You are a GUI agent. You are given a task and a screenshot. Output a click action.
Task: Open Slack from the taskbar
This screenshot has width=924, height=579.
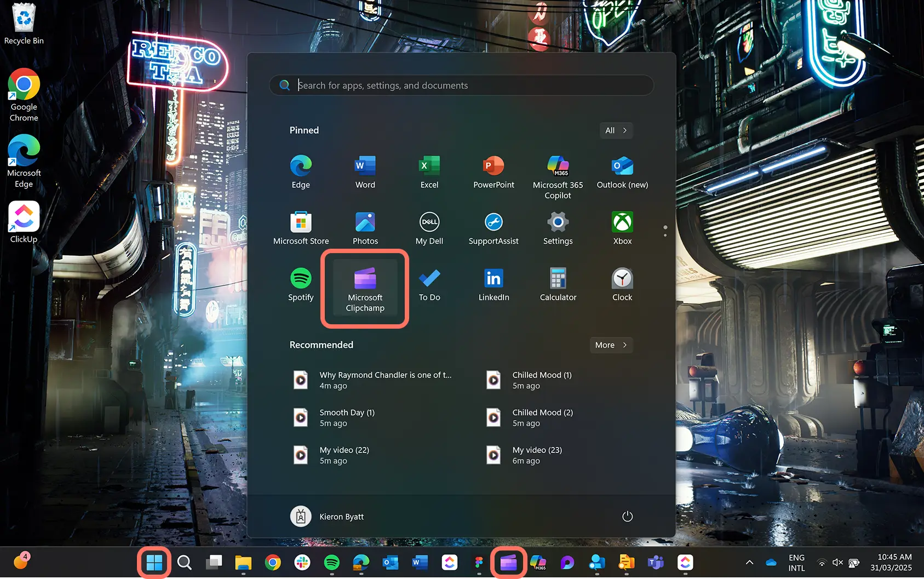point(302,563)
